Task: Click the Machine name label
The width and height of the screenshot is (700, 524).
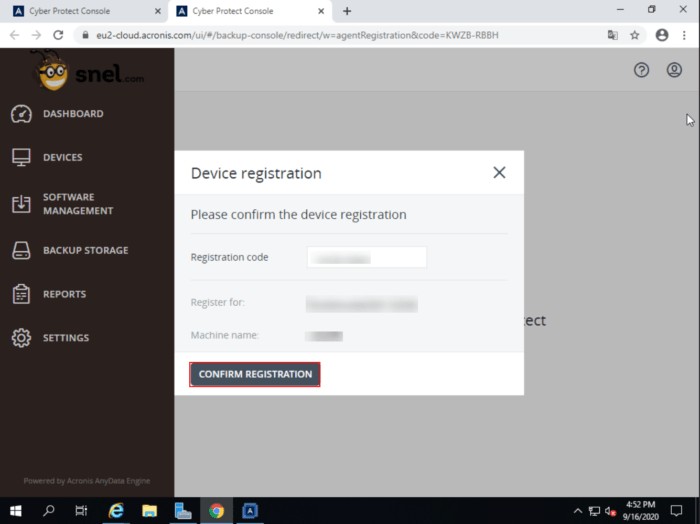Action: coord(225,335)
